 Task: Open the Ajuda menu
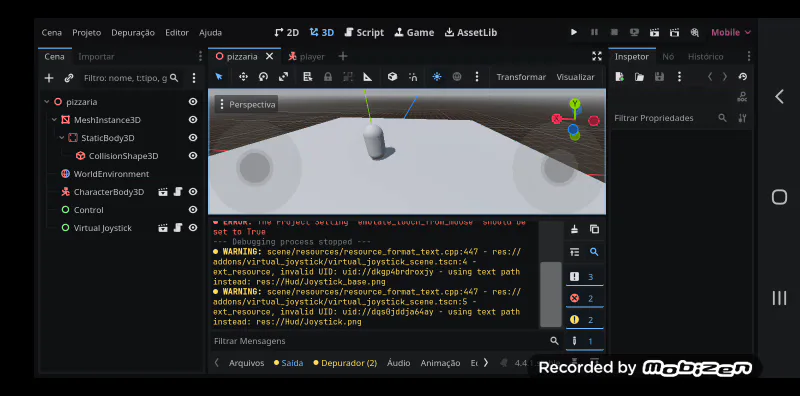tap(210, 32)
